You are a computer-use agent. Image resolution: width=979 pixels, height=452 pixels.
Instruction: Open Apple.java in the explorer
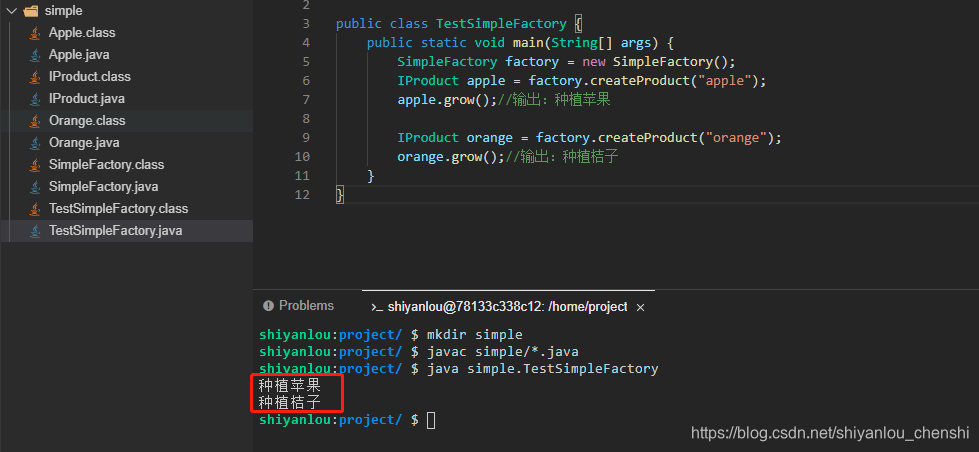[x=79, y=55]
